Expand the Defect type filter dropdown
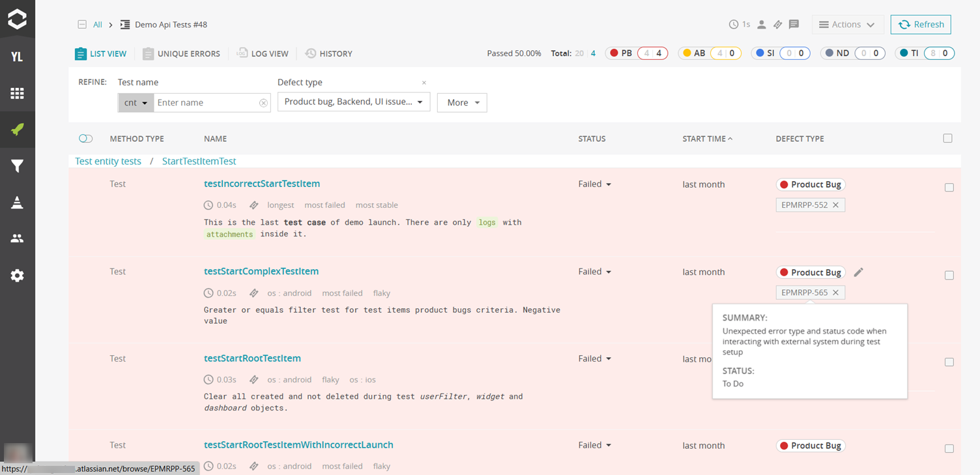This screenshot has height=475, width=980. (354, 102)
